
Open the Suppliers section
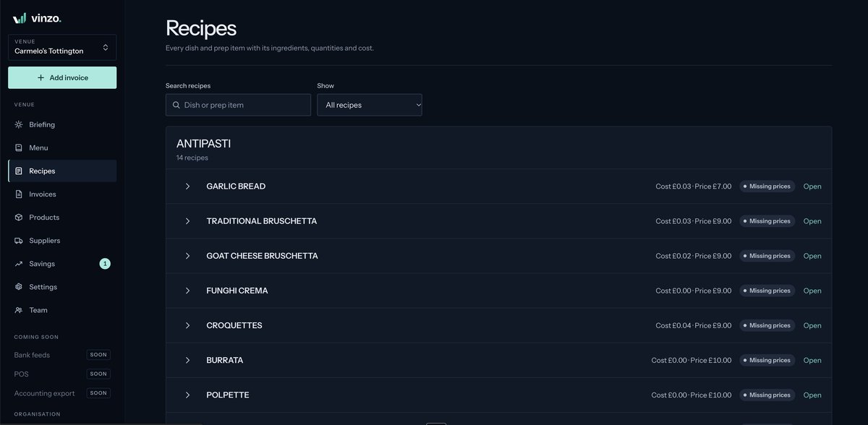pos(62,241)
